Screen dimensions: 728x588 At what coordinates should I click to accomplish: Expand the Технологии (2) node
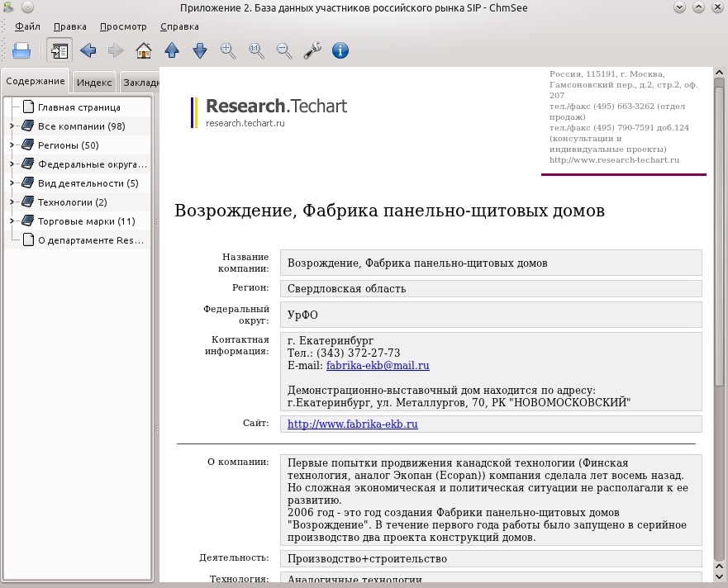point(12,202)
